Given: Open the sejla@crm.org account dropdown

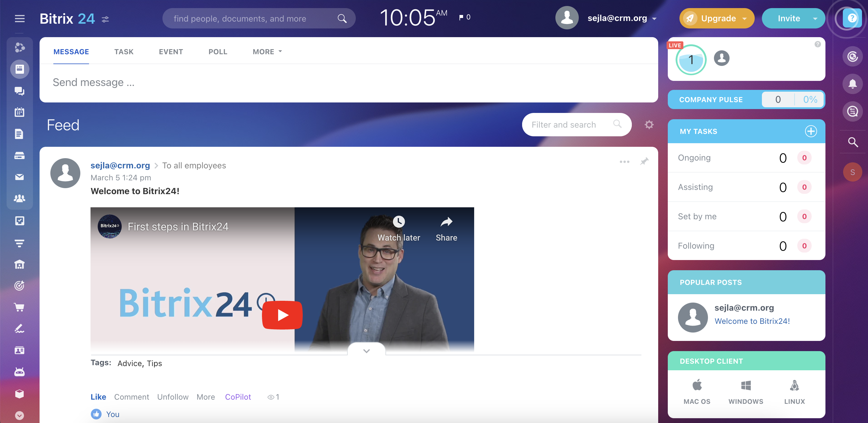Looking at the screenshot, I should (622, 18).
